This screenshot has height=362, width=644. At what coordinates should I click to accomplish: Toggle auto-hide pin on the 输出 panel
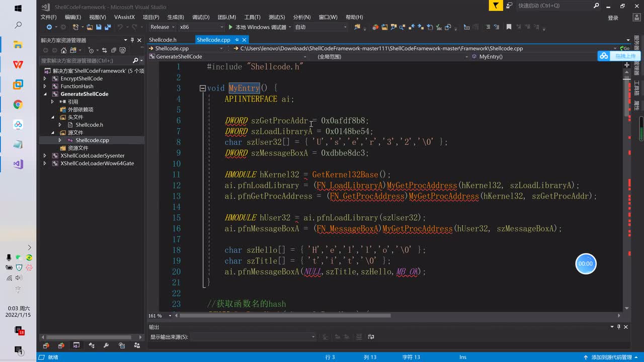(x=619, y=327)
